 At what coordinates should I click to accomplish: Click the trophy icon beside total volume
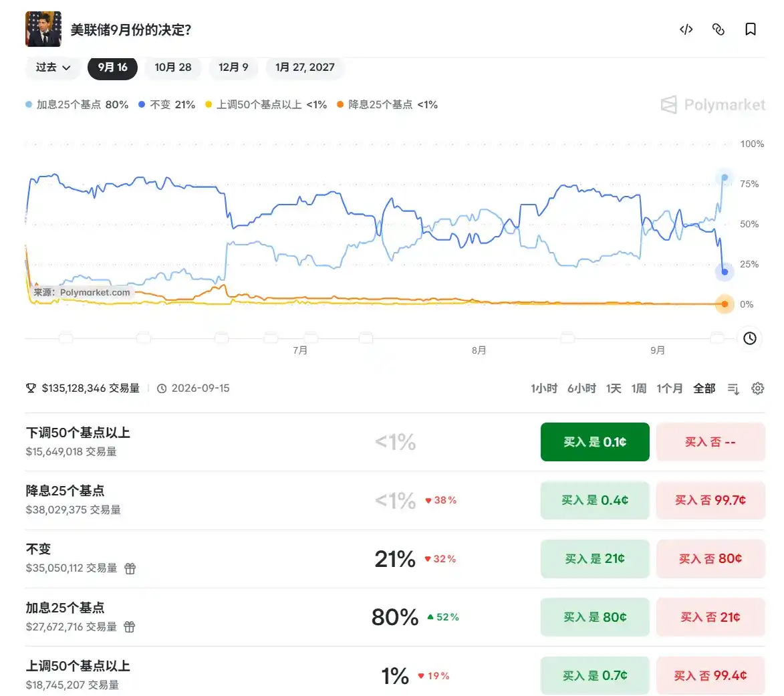pyautogui.click(x=31, y=388)
